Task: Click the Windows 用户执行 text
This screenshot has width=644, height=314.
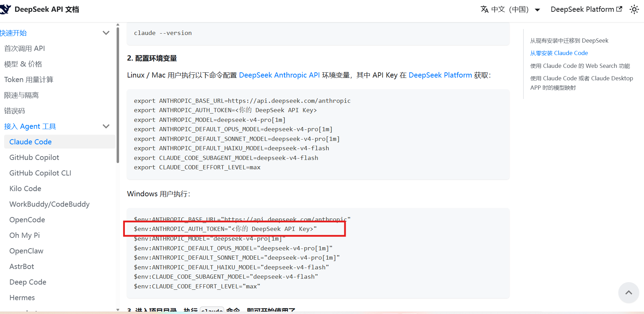Action: (x=158, y=194)
